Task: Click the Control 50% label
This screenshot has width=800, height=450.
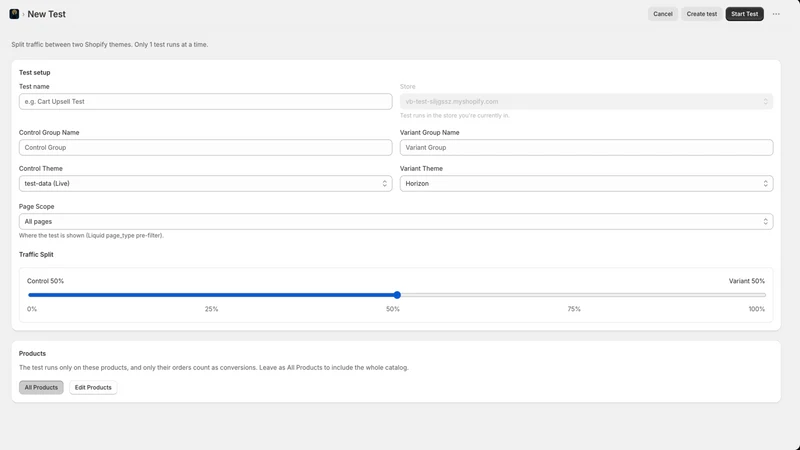Action: coord(45,281)
